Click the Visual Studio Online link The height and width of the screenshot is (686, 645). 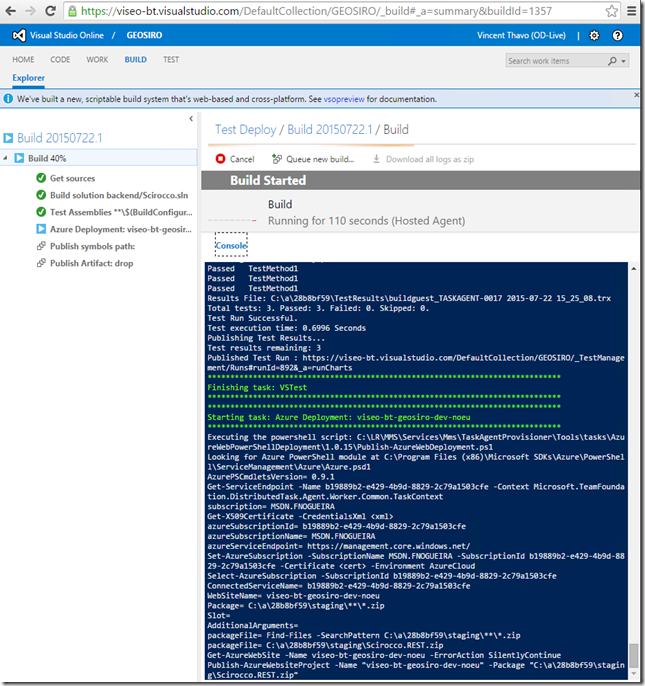coord(67,35)
